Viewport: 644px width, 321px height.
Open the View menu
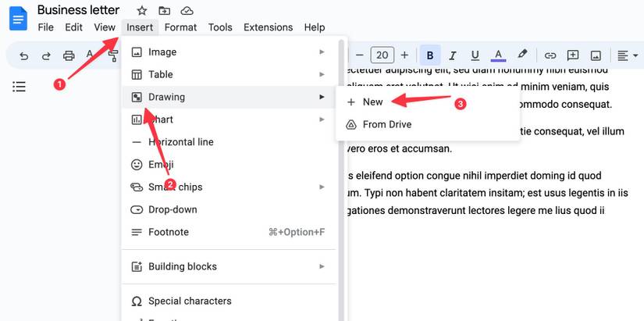point(105,27)
